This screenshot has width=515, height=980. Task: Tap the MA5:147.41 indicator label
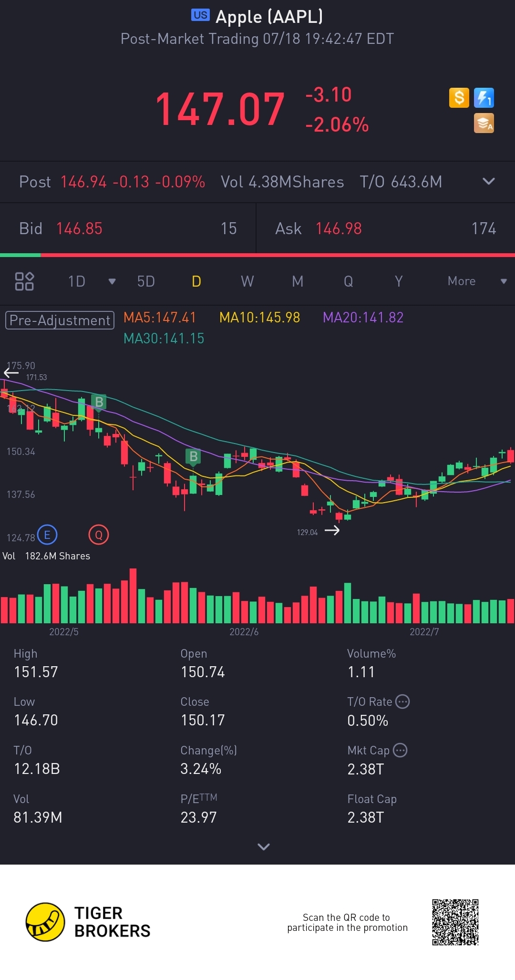[160, 318]
